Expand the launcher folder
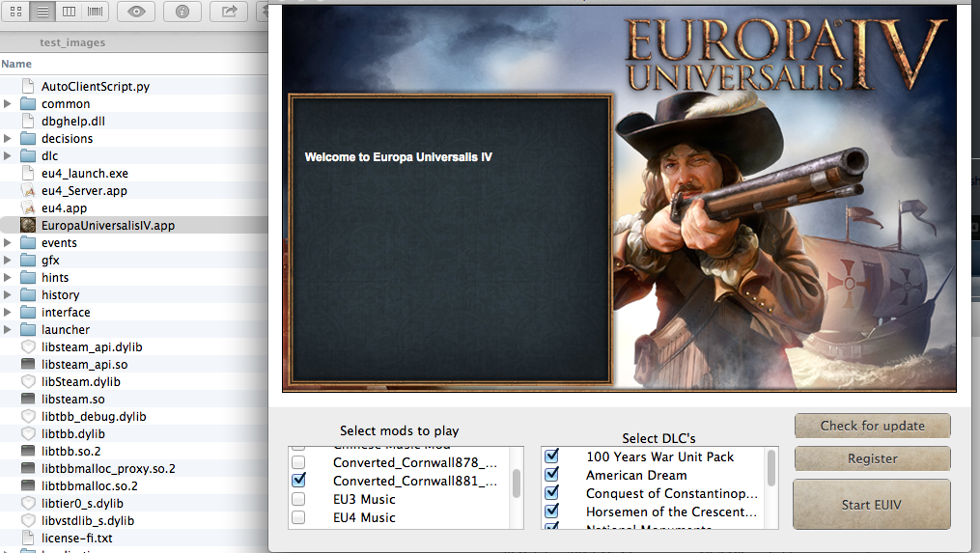 click(x=9, y=329)
